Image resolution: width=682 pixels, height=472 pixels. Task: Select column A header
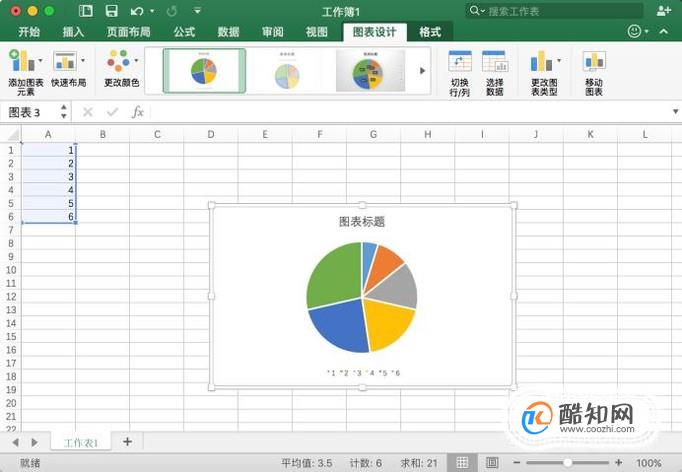tap(48, 134)
